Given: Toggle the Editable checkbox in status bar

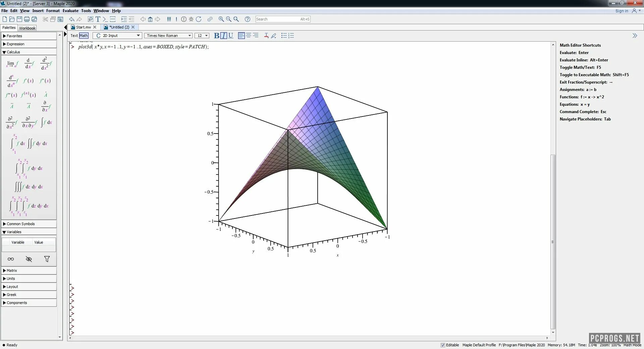Looking at the screenshot, I should (x=443, y=345).
